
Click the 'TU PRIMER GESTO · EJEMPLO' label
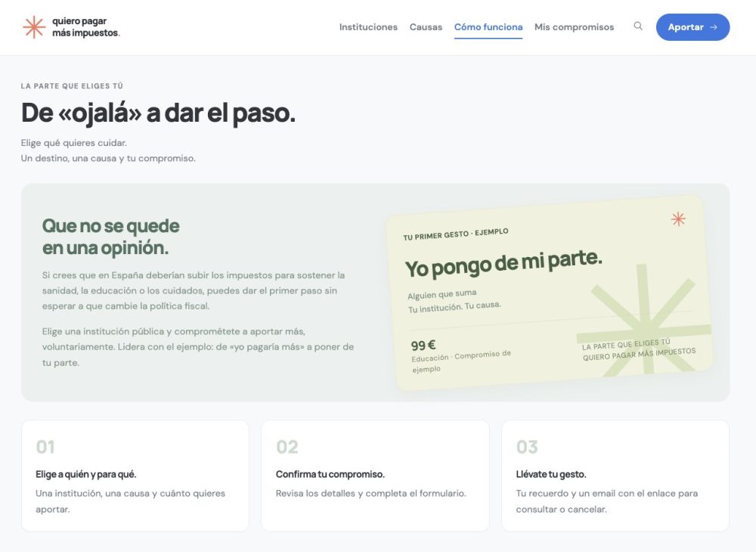[456, 234]
